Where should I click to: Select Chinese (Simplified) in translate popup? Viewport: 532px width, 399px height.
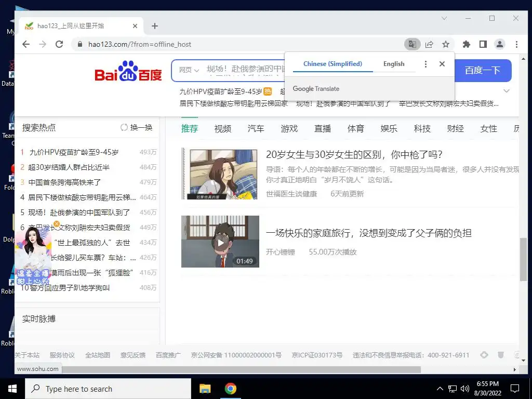pyautogui.click(x=332, y=64)
